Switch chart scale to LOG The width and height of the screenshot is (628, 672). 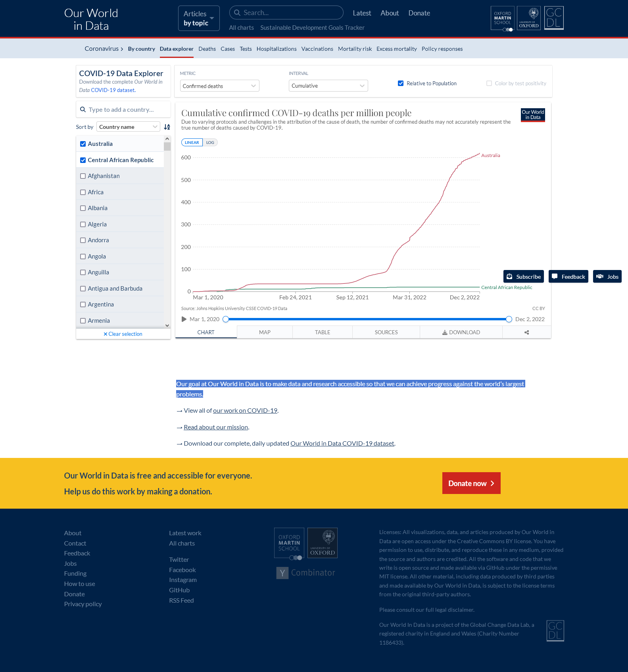click(x=210, y=142)
